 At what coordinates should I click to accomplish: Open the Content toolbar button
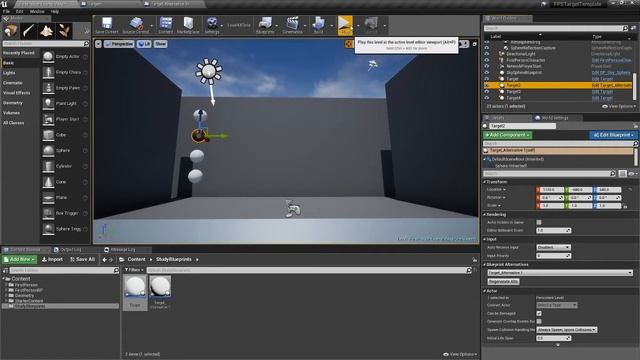[166, 25]
